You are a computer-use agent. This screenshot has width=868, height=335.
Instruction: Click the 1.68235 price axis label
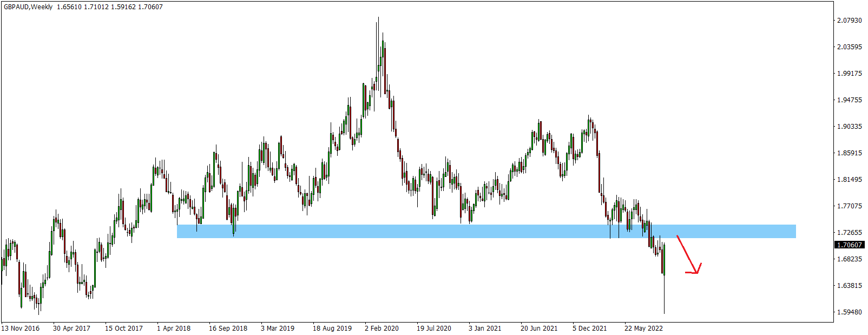[850, 259]
